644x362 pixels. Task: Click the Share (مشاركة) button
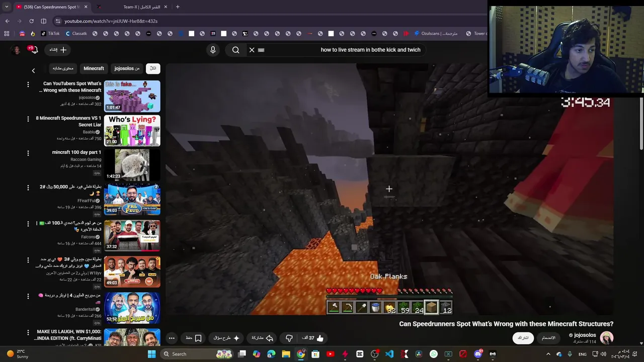point(262,338)
